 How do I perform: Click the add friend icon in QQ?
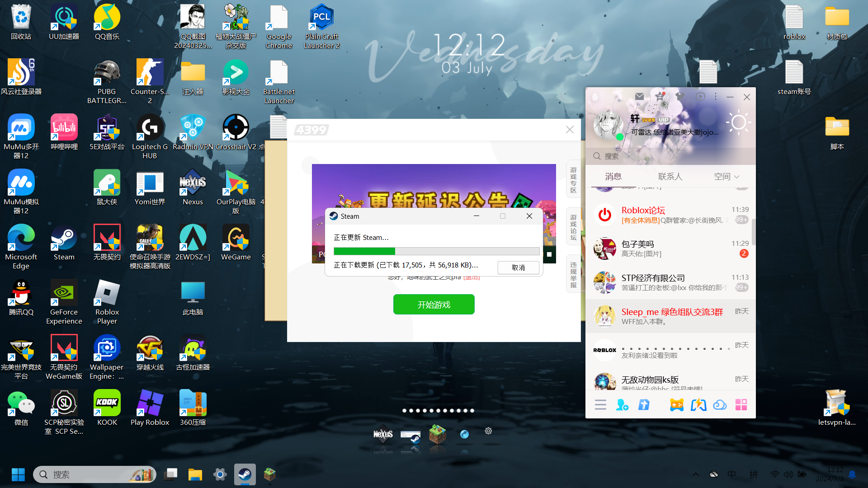point(622,405)
